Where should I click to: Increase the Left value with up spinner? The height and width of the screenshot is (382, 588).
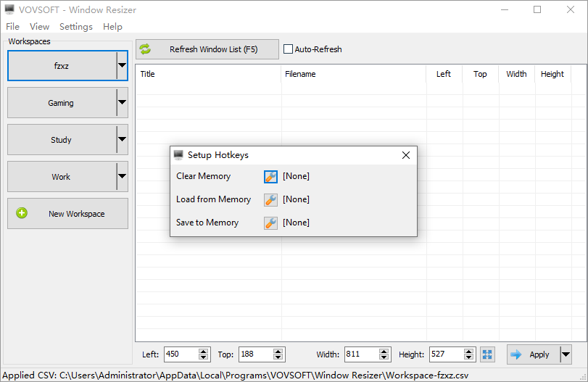203,352
